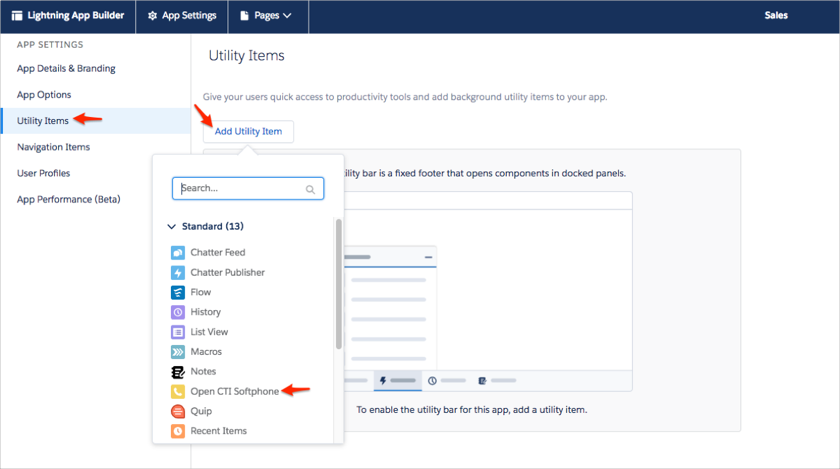Select the List View icon
This screenshot has width=840, height=469.
pos(178,332)
